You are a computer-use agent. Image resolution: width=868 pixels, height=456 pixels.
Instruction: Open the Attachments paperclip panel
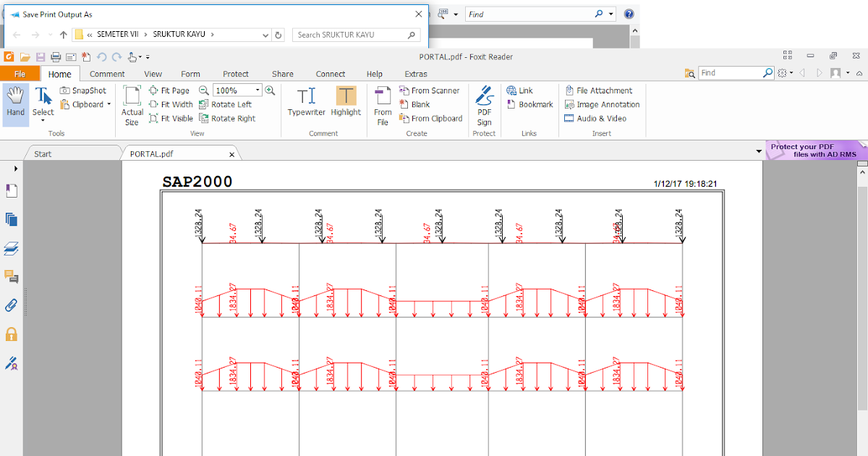coord(11,305)
